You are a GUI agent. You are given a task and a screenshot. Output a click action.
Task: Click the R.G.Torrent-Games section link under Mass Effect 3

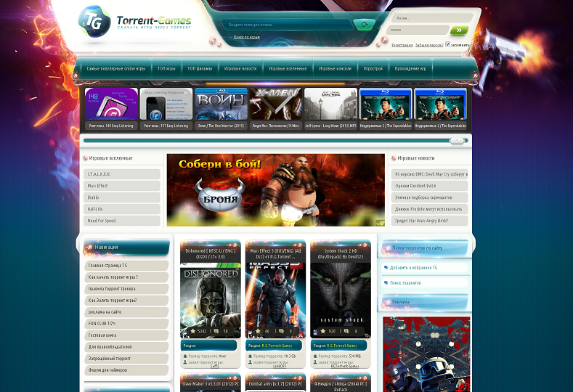click(277, 346)
